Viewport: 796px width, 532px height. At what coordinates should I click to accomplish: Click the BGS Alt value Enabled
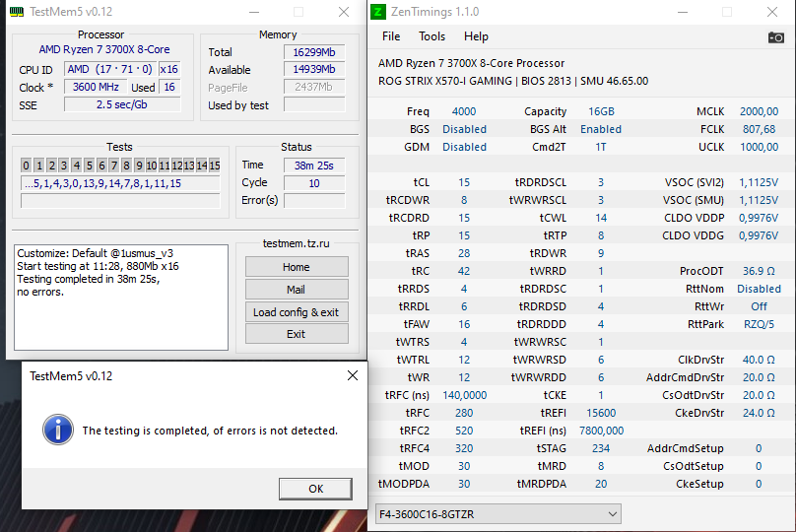(x=601, y=129)
